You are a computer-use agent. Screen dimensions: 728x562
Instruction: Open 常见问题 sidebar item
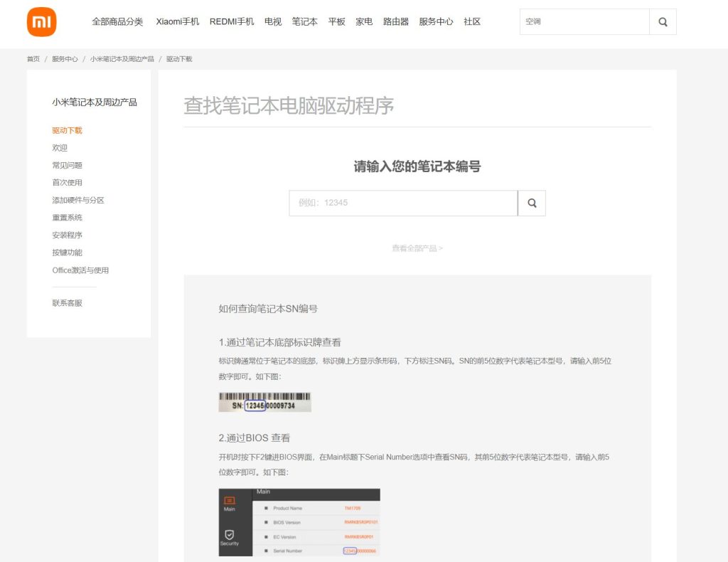[x=67, y=165]
